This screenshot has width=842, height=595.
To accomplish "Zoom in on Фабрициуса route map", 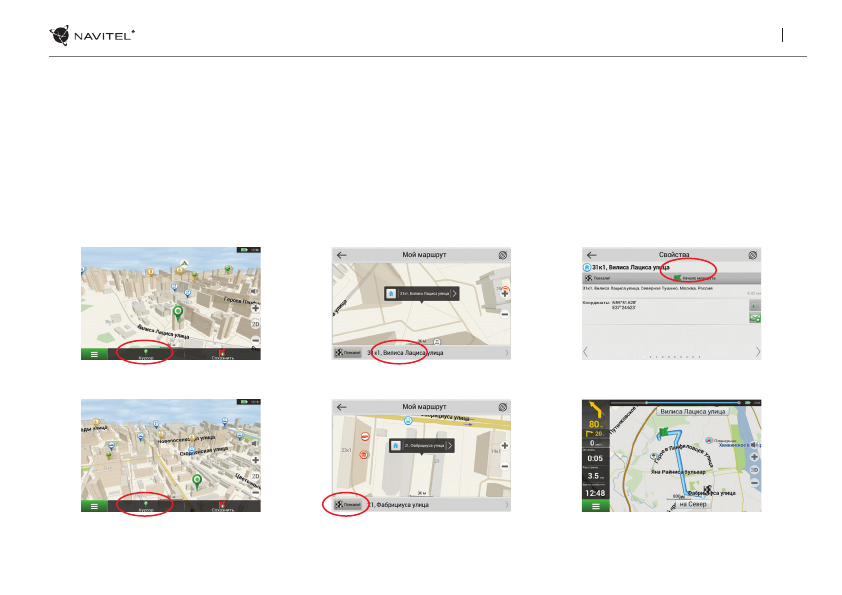I will [x=505, y=446].
